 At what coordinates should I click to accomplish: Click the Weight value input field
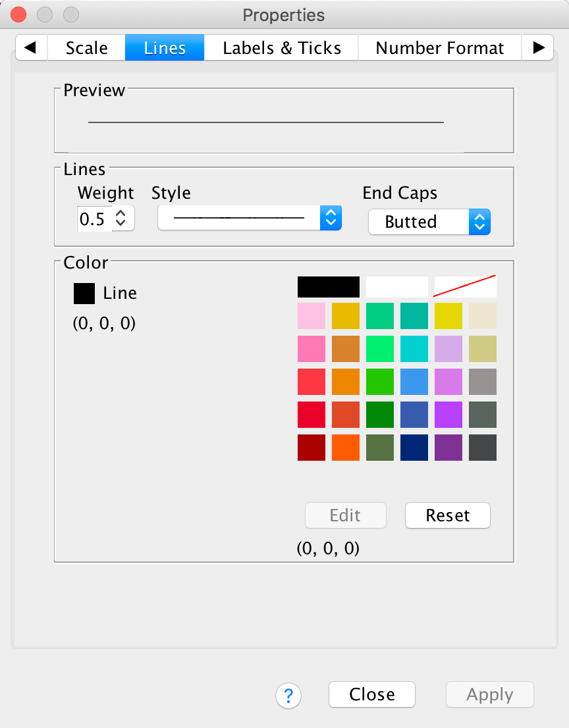click(x=92, y=219)
